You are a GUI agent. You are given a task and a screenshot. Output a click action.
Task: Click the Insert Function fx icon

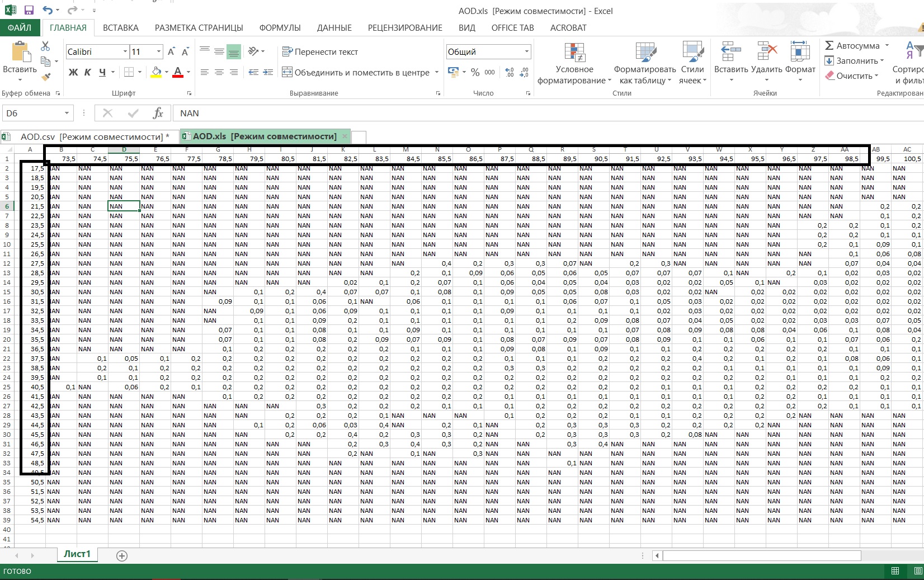point(158,113)
